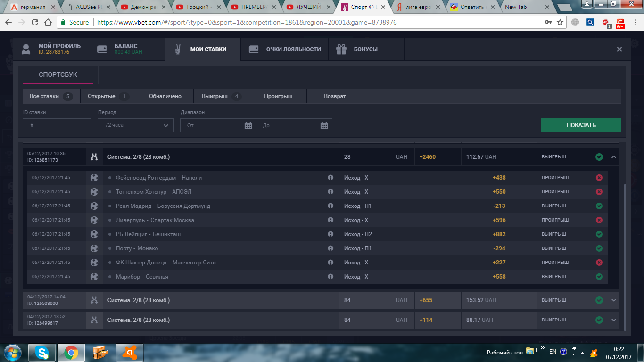Click stats icon for Ливерпуль - Спартак Москва
The width and height of the screenshot is (644, 362).
click(330, 220)
